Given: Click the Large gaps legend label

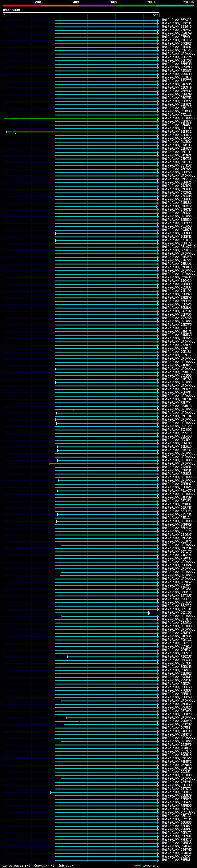Looking at the screenshot, I should coord(13,866).
